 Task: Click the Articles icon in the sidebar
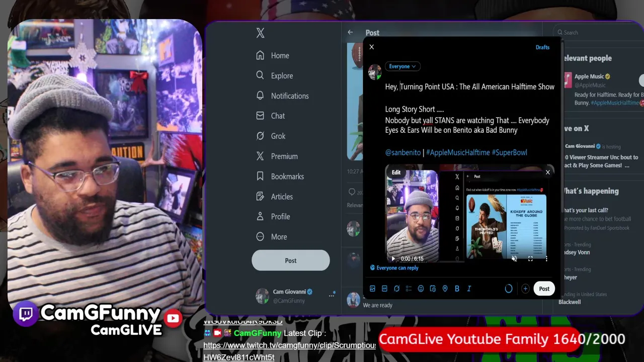click(260, 196)
